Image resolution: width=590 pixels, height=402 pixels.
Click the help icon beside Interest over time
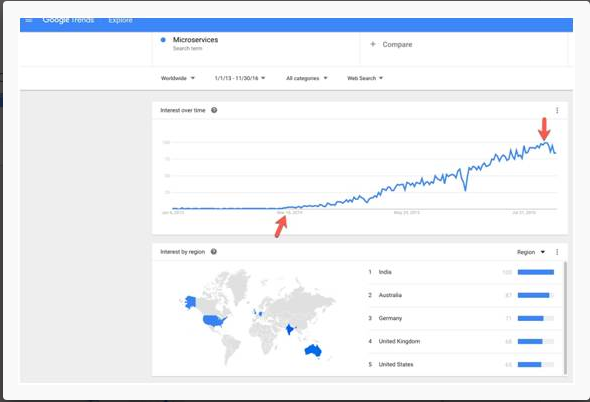coord(214,110)
